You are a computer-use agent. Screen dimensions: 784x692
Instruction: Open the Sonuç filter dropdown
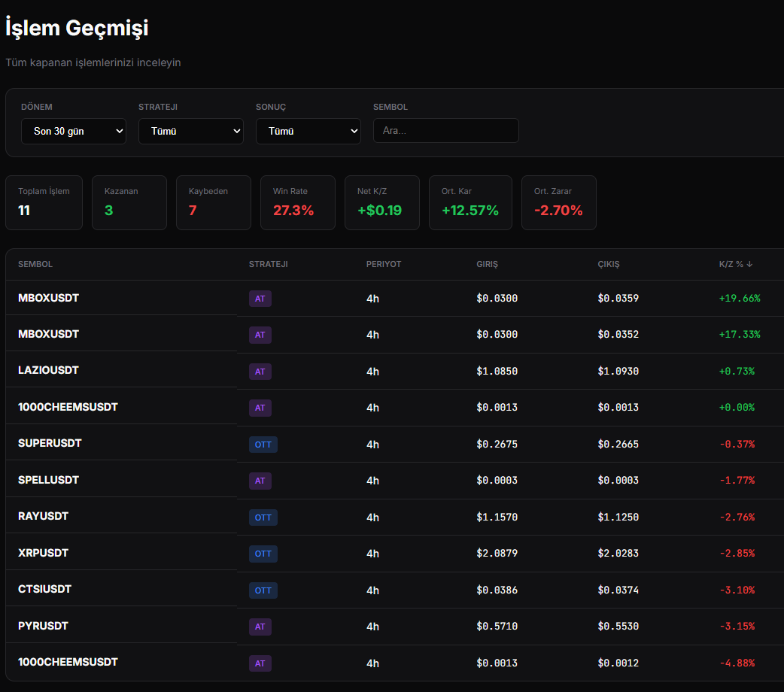click(308, 131)
